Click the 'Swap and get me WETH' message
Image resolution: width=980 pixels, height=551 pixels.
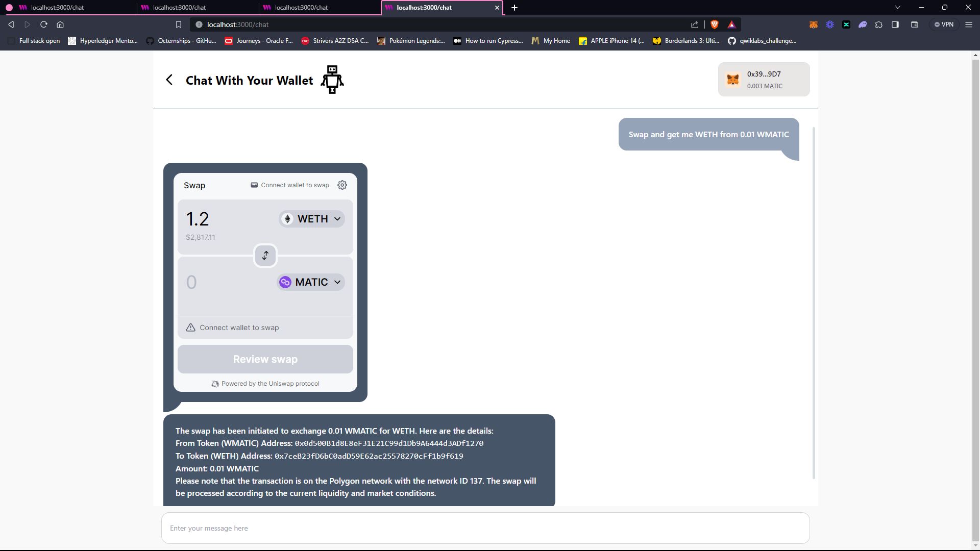point(708,135)
